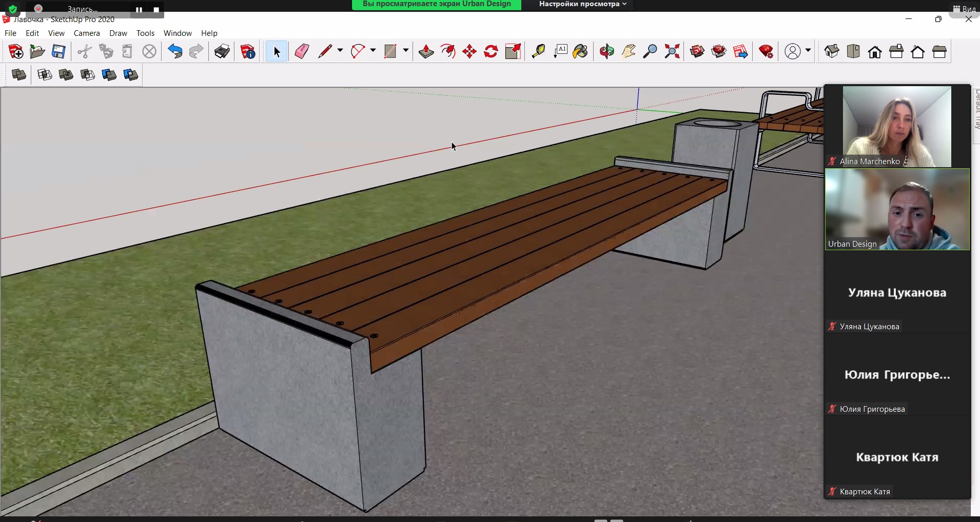Select the Pan hand tool
This screenshot has height=522, width=980.
click(x=629, y=51)
